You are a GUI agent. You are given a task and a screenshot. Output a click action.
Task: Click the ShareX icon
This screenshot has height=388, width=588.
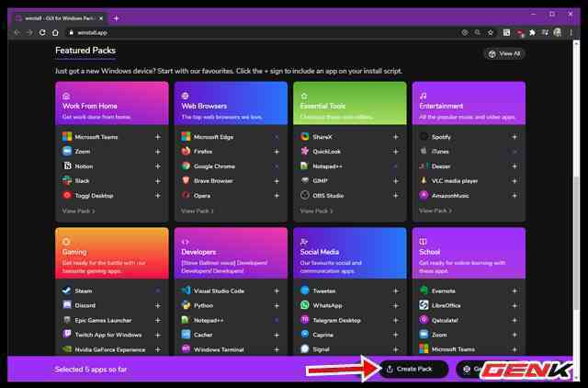coord(305,137)
